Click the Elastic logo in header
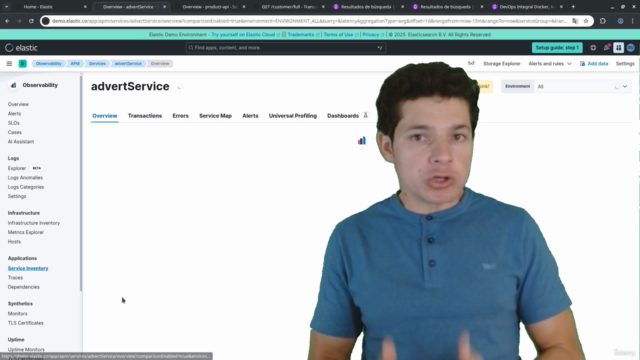The image size is (640, 360). tap(21, 48)
